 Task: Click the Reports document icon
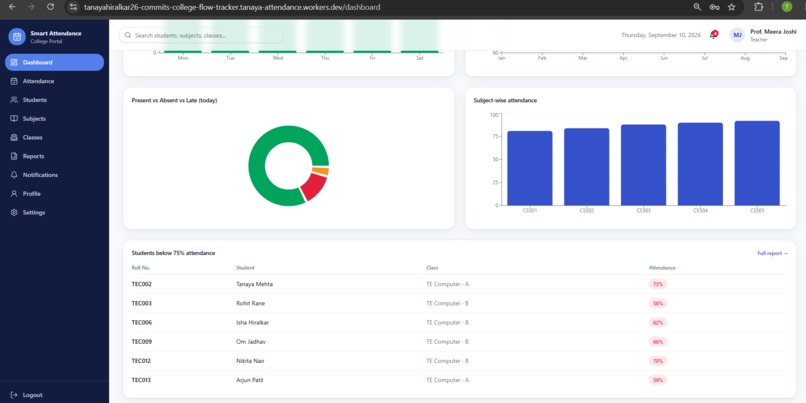coord(14,156)
